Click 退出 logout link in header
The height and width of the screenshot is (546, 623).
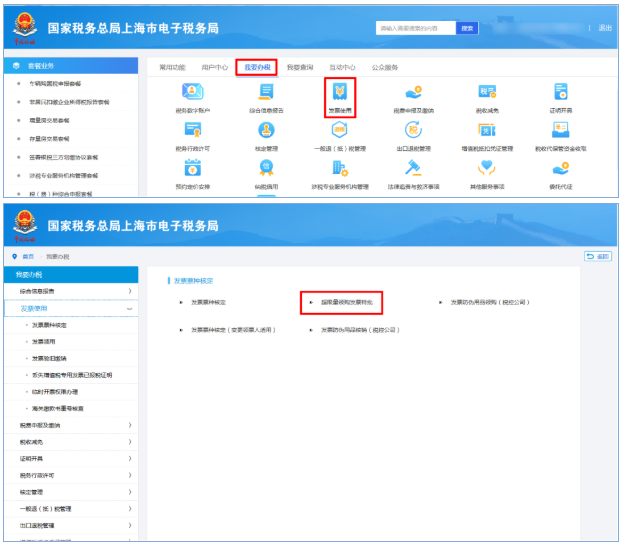[x=605, y=28]
